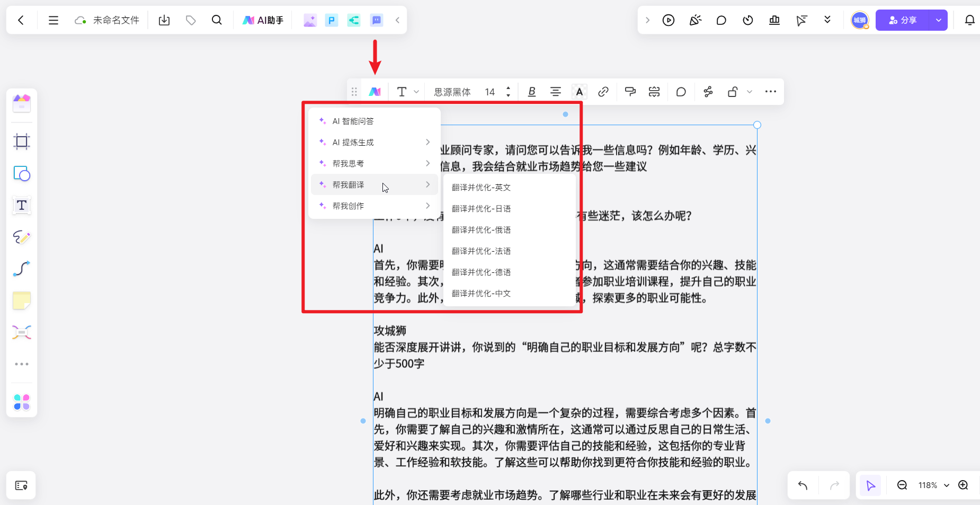Select the frame tool
Viewport: 980px width, 505px height.
pos(22,141)
